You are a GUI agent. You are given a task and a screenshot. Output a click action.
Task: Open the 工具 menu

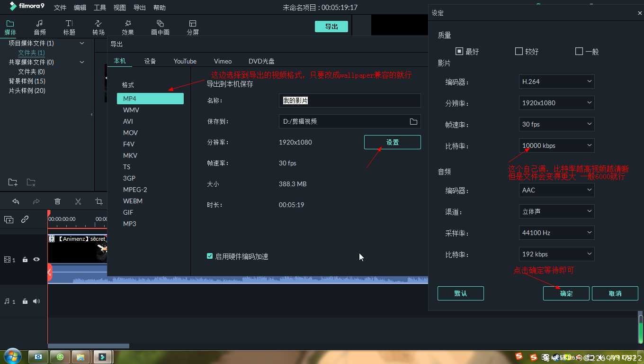tap(100, 8)
